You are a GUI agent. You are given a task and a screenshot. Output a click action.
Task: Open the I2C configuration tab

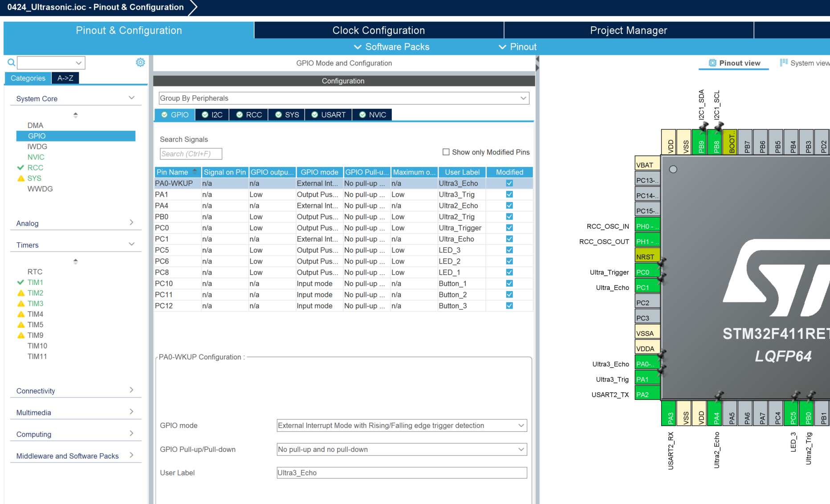tap(212, 115)
